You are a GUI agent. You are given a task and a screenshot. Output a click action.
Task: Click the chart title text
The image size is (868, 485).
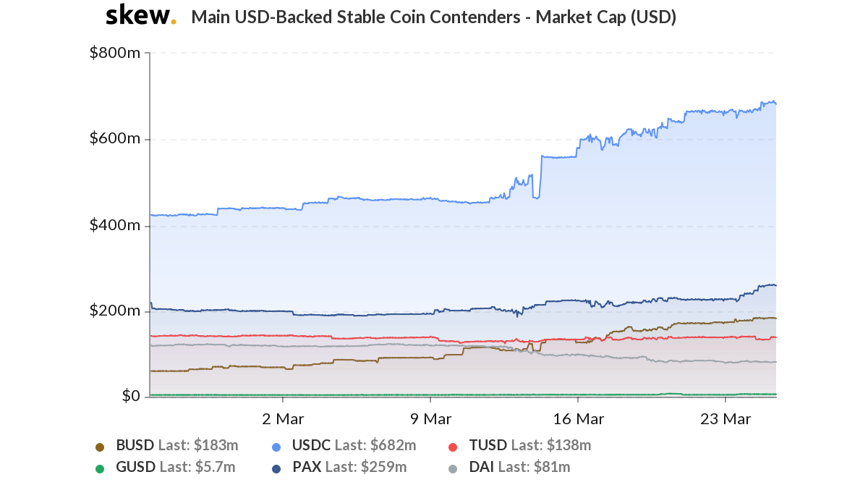click(x=434, y=17)
